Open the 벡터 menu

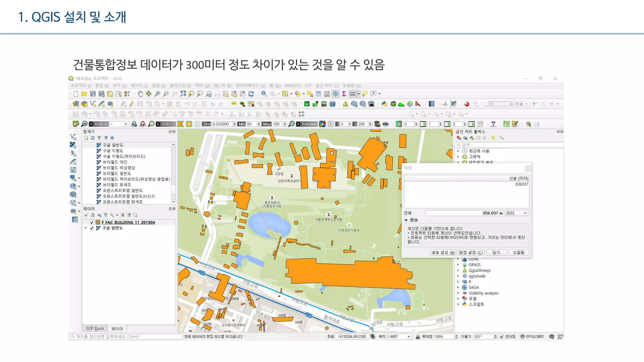[x=203, y=85]
